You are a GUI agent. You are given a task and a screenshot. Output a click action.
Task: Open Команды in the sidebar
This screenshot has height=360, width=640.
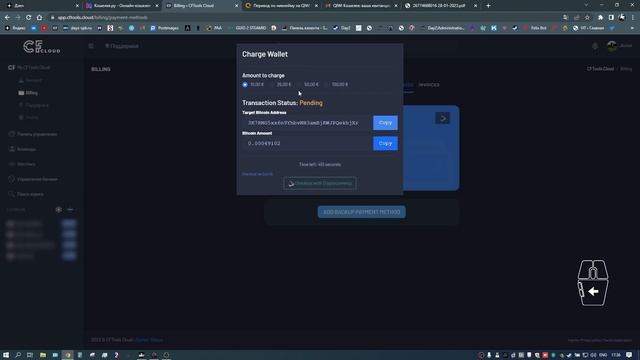[x=22, y=149]
